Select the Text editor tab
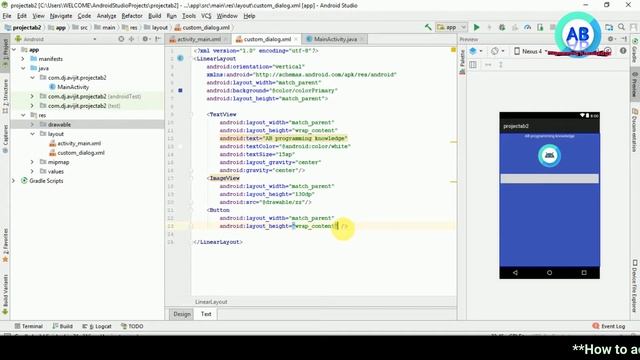Image resolution: width=640 pixels, height=360 pixels. click(x=206, y=314)
